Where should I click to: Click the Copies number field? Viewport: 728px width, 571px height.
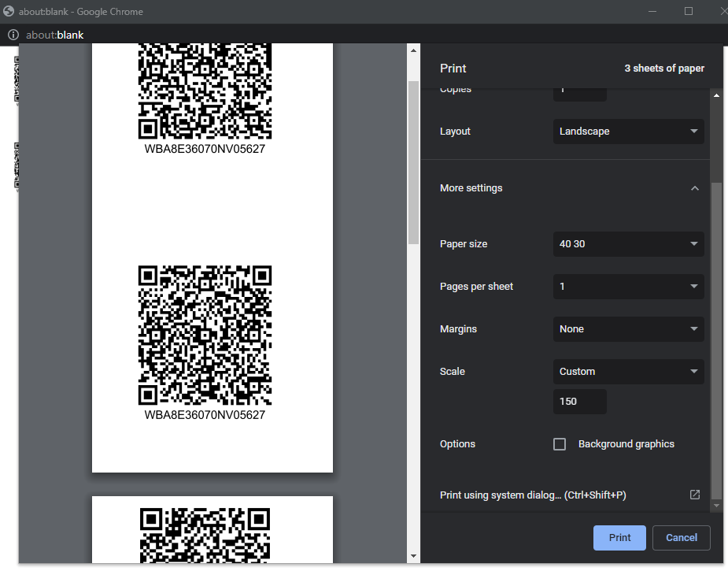click(579, 94)
